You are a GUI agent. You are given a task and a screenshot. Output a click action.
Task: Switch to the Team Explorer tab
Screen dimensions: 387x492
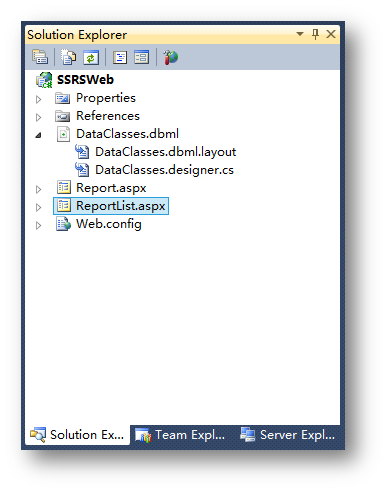click(x=180, y=435)
